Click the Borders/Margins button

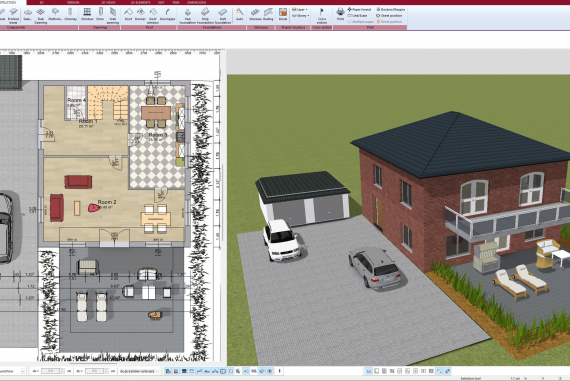click(390, 9)
